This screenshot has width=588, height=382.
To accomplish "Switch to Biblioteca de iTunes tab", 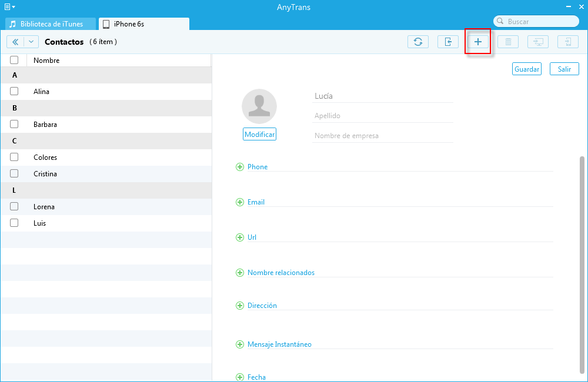I will pos(51,24).
